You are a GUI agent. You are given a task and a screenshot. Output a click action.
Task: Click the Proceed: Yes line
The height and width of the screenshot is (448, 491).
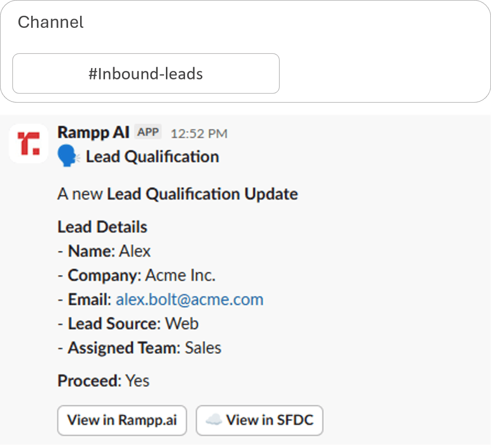[x=104, y=381]
